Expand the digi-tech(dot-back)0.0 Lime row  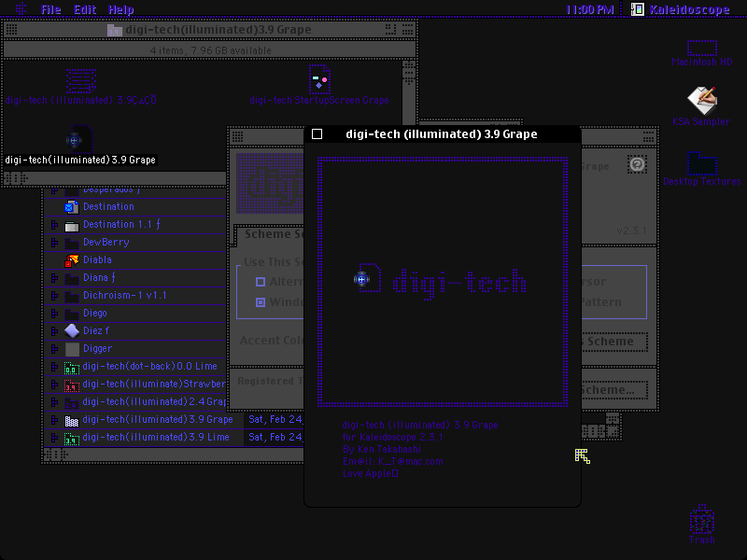54,367
